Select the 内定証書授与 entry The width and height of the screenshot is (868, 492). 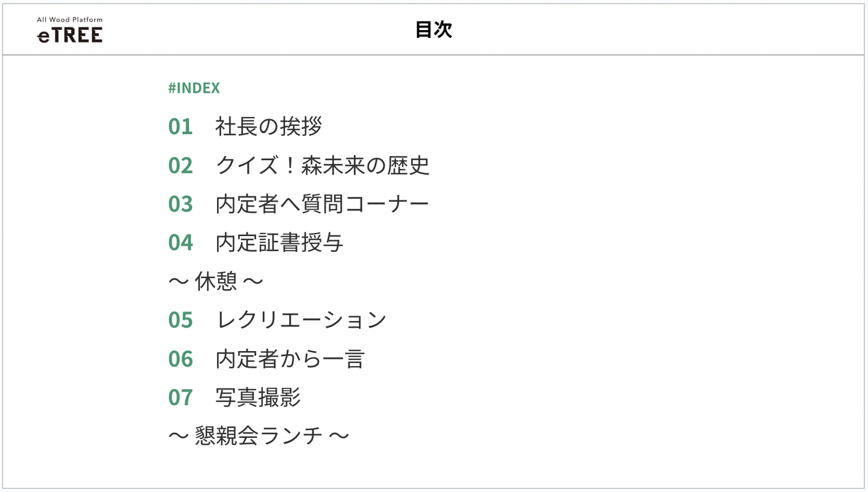pos(280,242)
